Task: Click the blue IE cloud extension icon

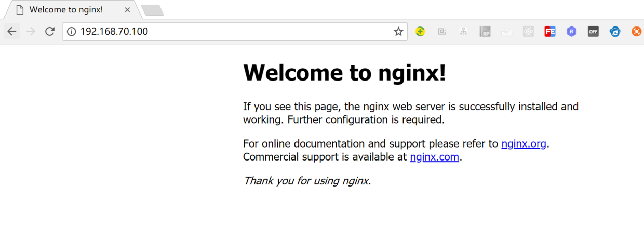Action: (615, 32)
